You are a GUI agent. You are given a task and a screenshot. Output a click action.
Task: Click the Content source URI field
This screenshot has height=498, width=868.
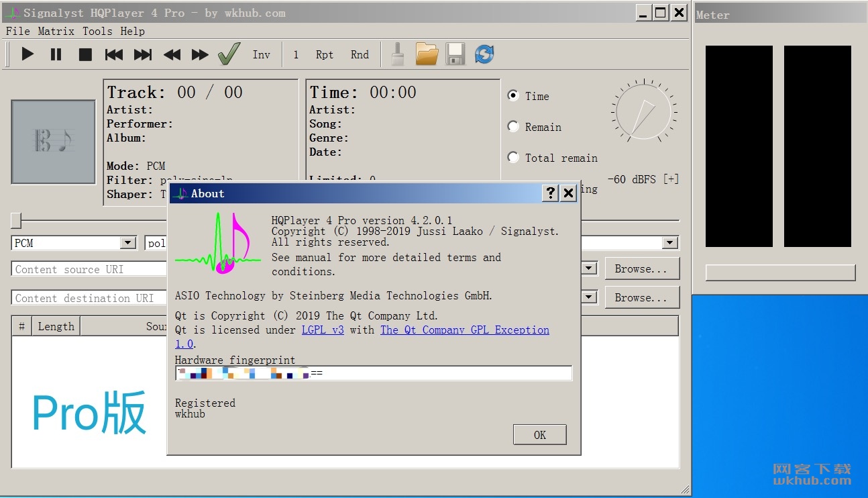[90, 269]
